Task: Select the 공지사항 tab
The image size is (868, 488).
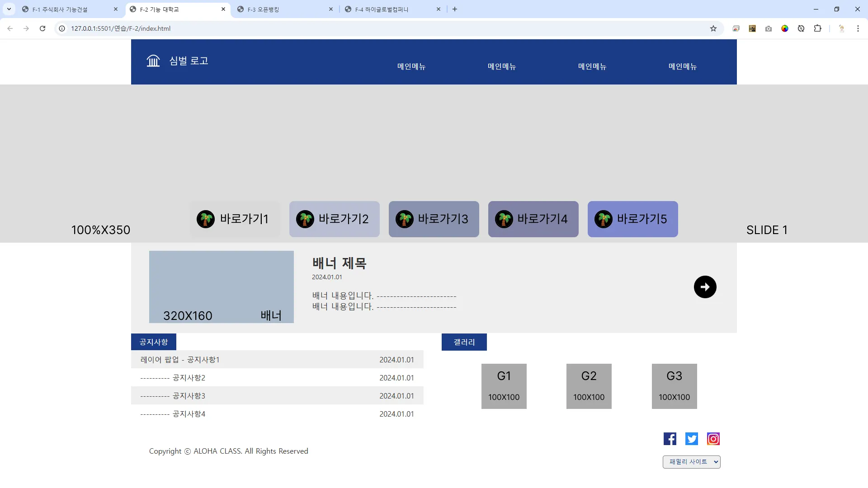Action: tap(154, 342)
